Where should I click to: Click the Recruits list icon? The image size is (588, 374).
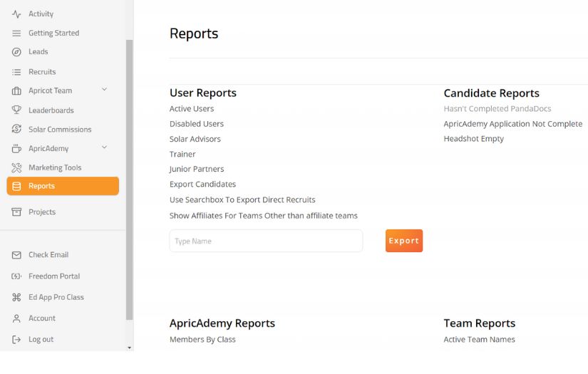pos(16,72)
